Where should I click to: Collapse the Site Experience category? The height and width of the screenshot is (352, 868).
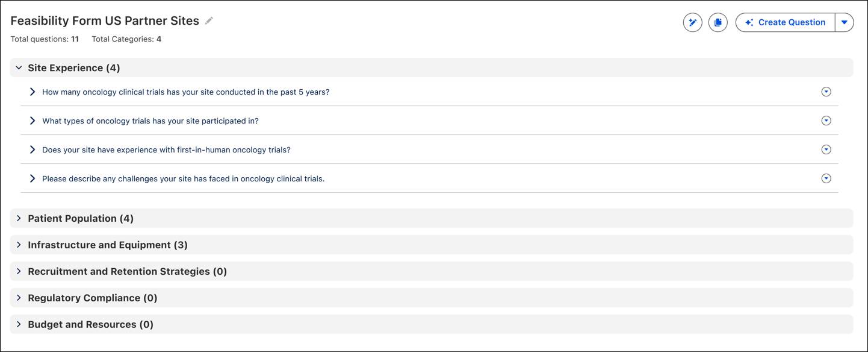tap(19, 68)
